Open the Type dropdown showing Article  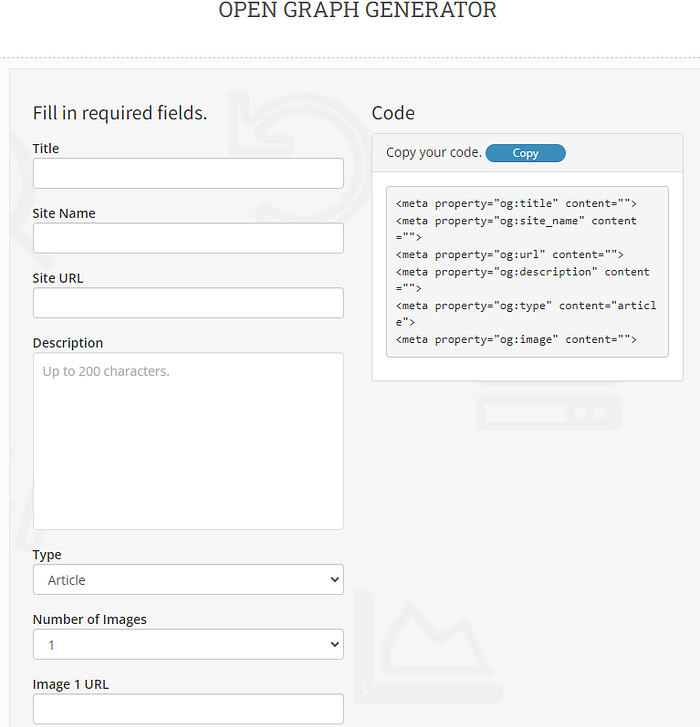point(188,580)
